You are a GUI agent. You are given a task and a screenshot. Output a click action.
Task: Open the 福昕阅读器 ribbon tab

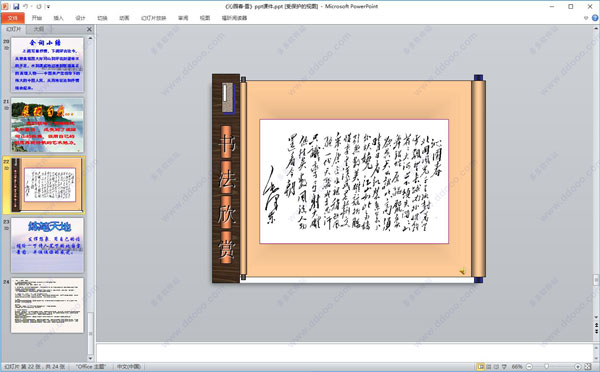coord(234,18)
